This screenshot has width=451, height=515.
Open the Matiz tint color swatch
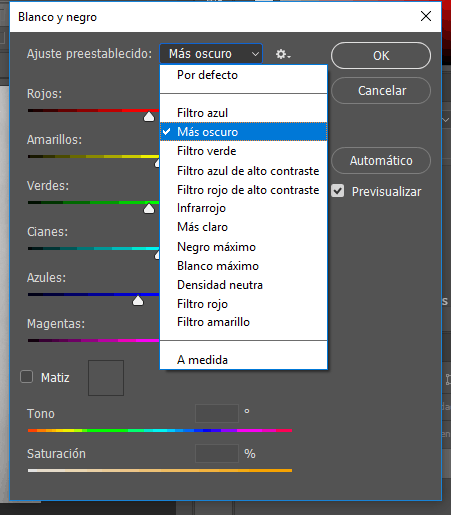106,378
